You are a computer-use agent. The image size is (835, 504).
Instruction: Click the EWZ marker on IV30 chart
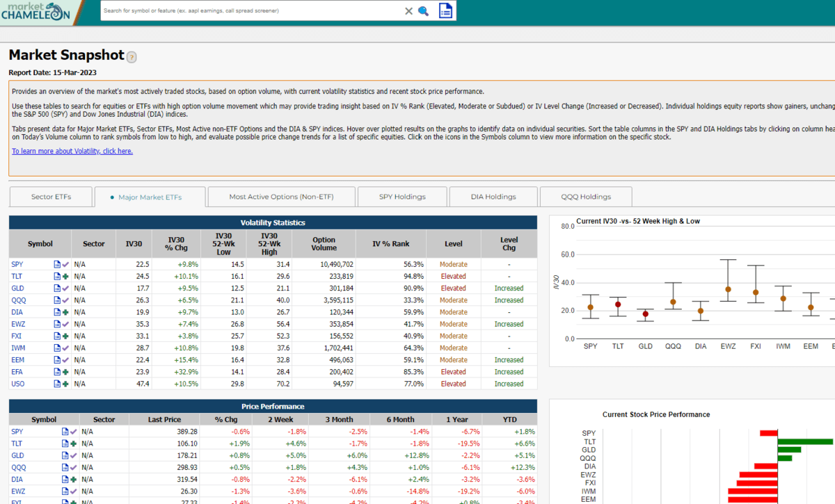[728, 289]
